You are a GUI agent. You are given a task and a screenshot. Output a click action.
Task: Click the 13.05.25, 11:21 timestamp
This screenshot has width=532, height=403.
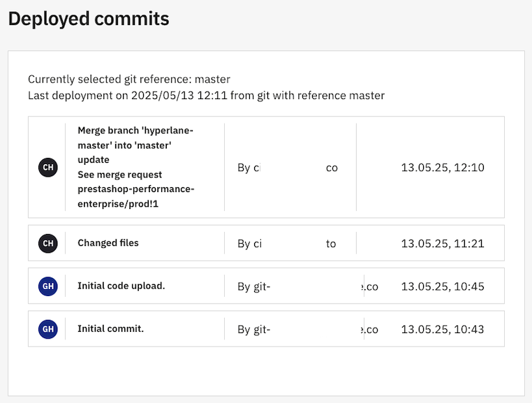(x=443, y=244)
